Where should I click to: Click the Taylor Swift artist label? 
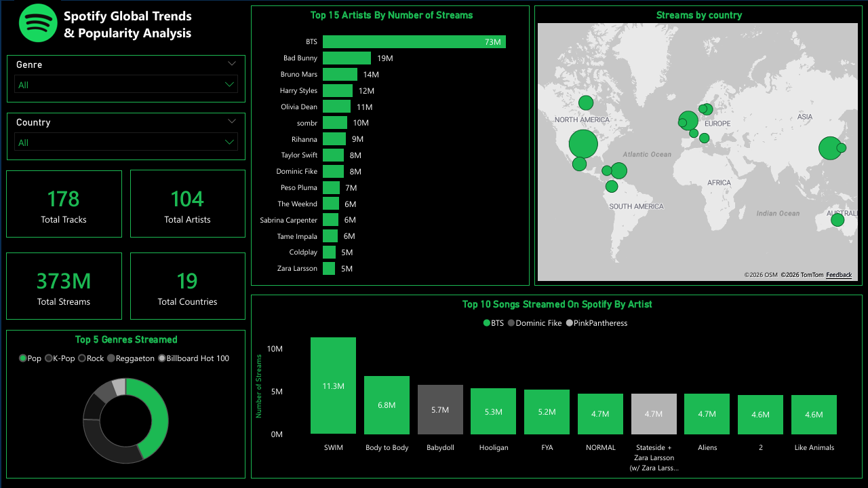(x=299, y=155)
